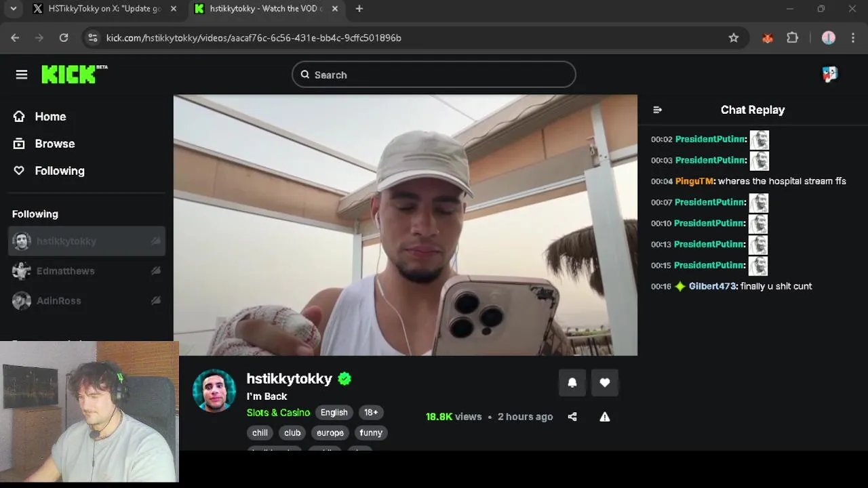Viewport: 868px width, 488px height.
Task: Follow the channel with the heart button
Action: pyautogui.click(x=605, y=383)
